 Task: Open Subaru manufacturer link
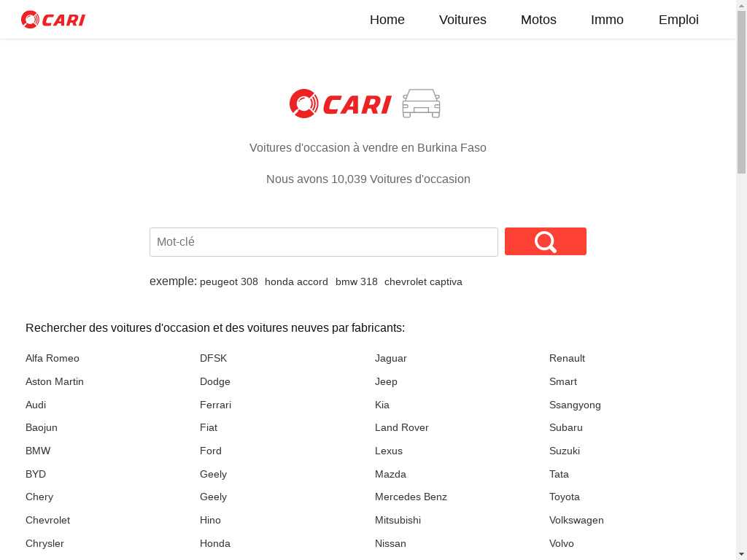(x=566, y=427)
